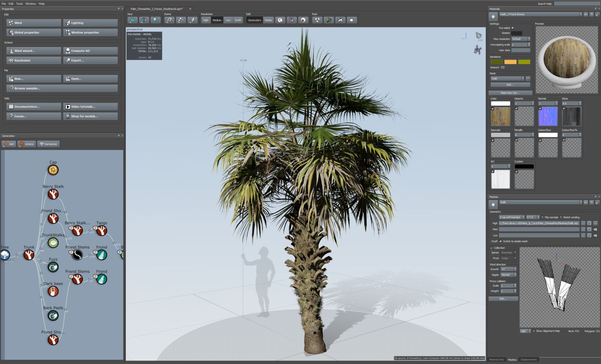Click the Make New Set... button
Screen dimensions: 601x364
tap(510, 93)
